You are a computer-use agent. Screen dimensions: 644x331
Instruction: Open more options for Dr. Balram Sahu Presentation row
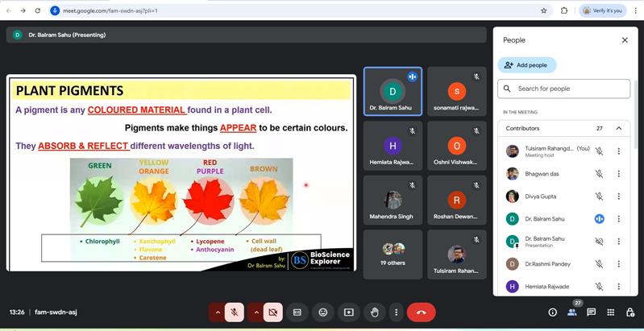(618, 241)
